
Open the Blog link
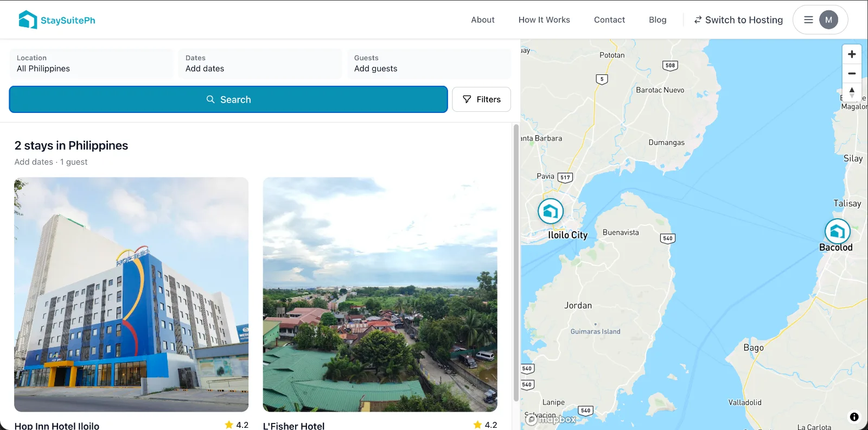click(x=658, y=20)
